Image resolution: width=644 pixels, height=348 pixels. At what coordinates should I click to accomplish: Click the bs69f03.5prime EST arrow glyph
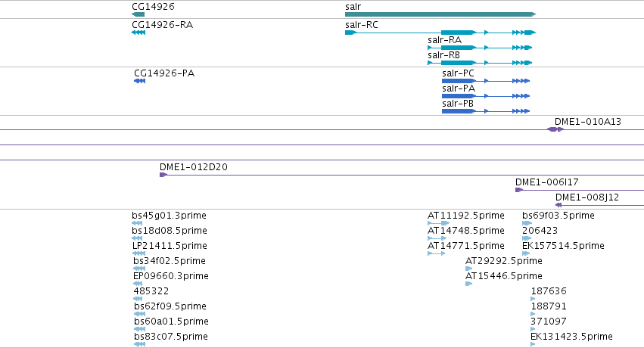527,223
